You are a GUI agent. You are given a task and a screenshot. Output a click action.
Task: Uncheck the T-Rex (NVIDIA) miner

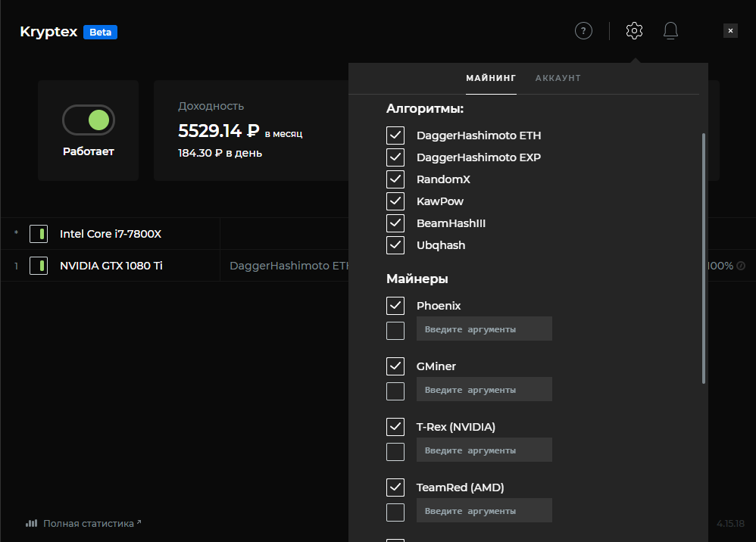pyautogui.click(x=395, y=427)
